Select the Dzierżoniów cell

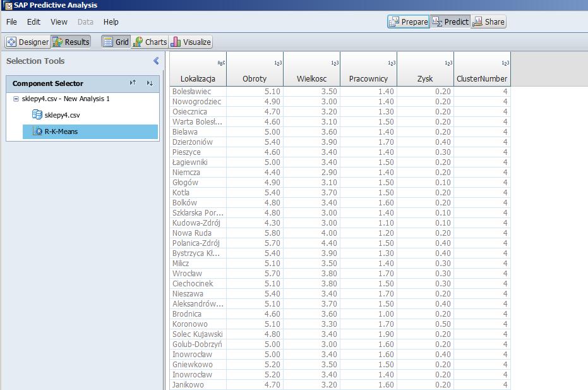[198, 142]
